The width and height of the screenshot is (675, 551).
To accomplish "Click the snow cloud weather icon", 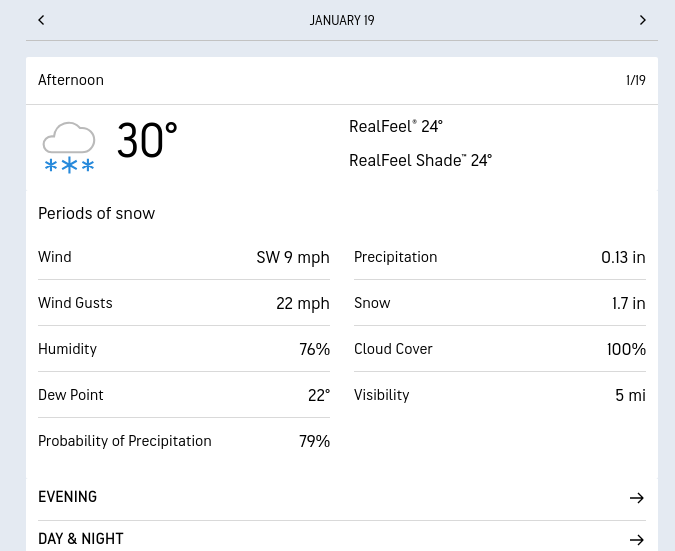I will tap(69, 147).
